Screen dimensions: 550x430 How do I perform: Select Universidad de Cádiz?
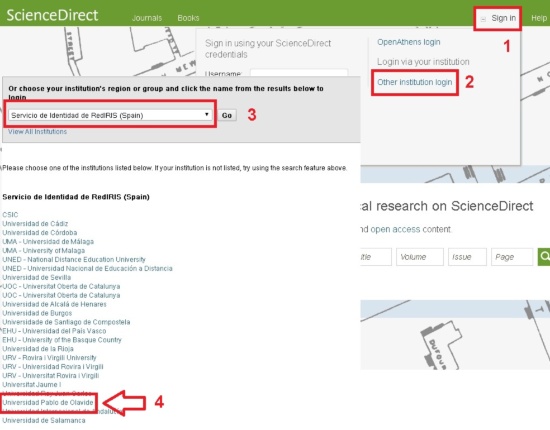tap(35, 223)
